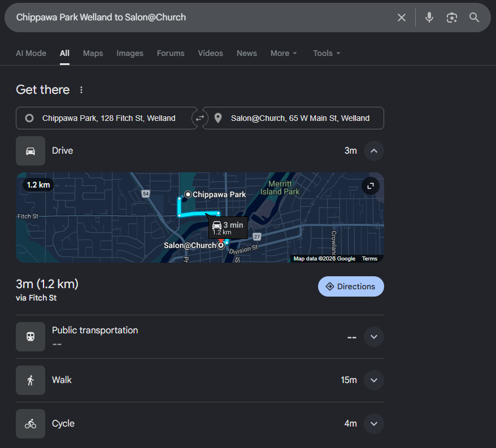Click the Public transportation bus icon
This screenshot has width=496, height=448.
[x=31, y=337]
